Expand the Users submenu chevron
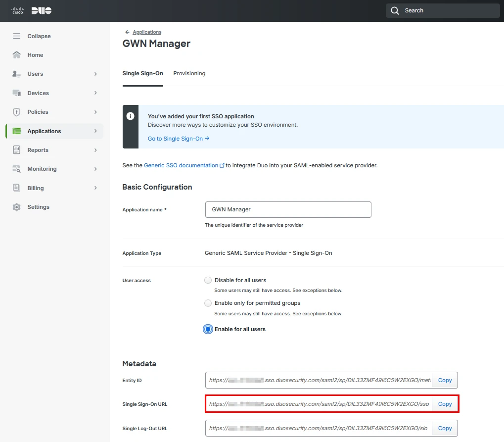 click(x=95, y=74)
